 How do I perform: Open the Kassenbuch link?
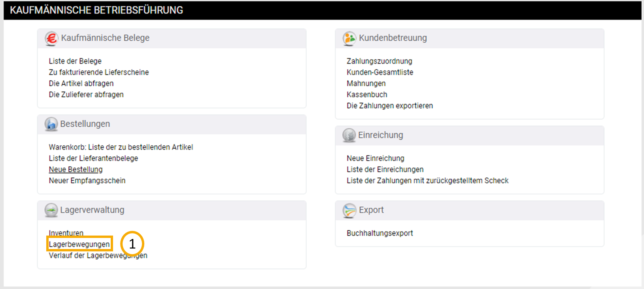click(367, 94)
